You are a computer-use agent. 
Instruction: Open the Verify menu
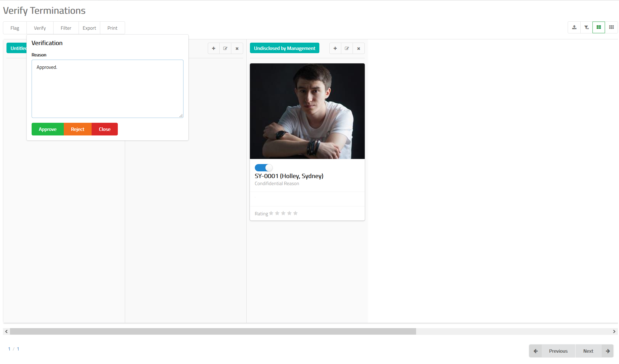click(40, 28)
